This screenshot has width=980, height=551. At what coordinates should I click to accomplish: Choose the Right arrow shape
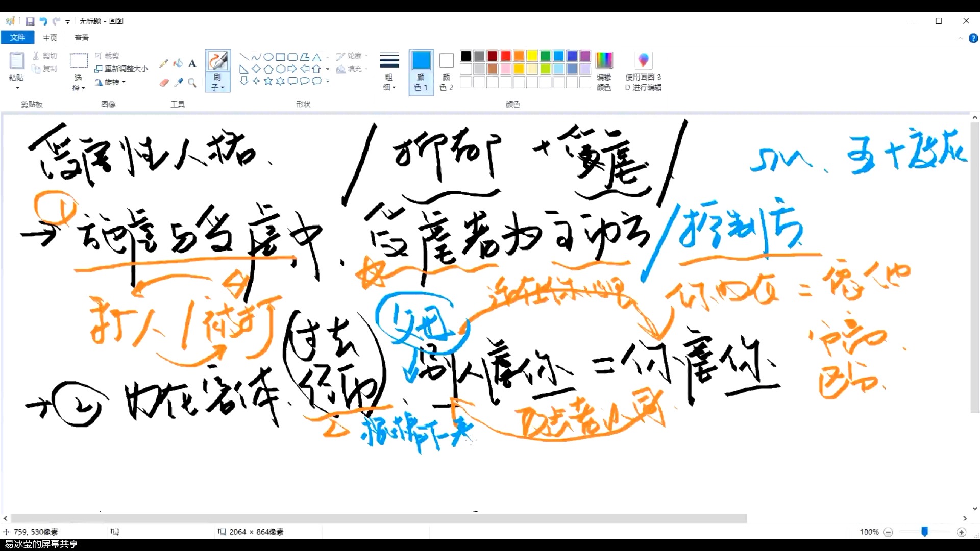[x=292, y=69]
